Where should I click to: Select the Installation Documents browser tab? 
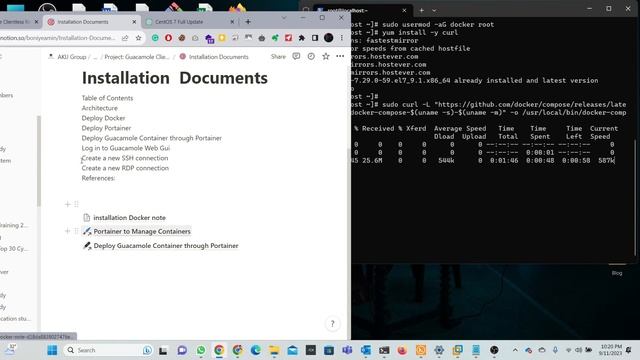pyautogui.click(x=92, y=22)
